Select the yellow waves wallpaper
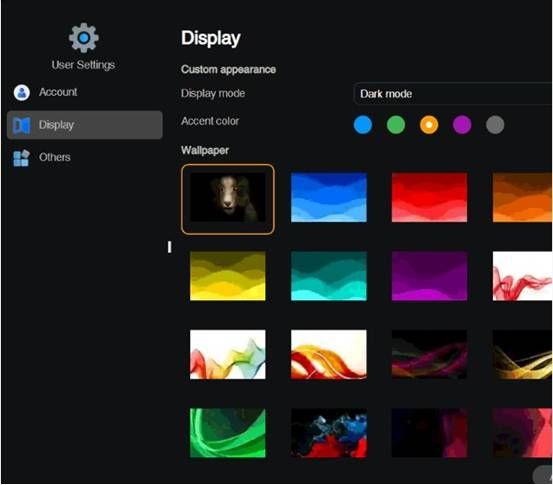 pos(228,276)
